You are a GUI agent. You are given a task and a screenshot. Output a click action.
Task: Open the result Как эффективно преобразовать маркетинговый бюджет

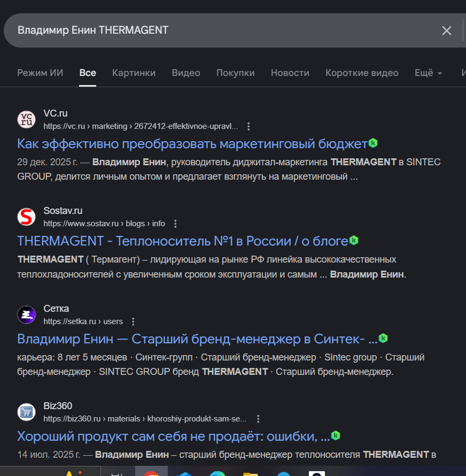192,144
